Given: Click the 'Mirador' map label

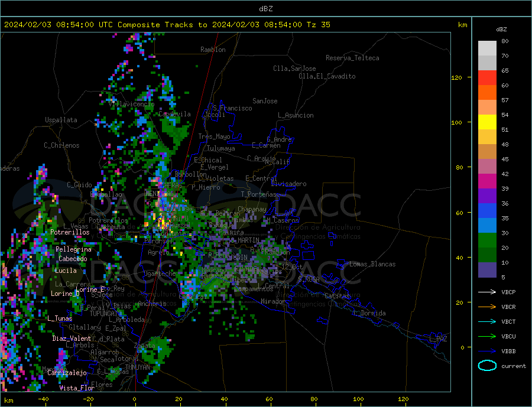Looking at the screenshot, I should click(273, 301).
